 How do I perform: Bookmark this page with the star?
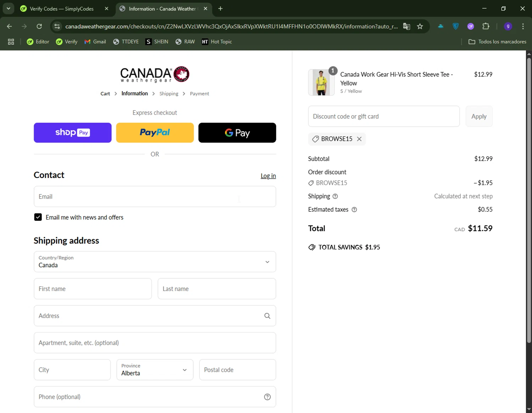coord(420,26)
